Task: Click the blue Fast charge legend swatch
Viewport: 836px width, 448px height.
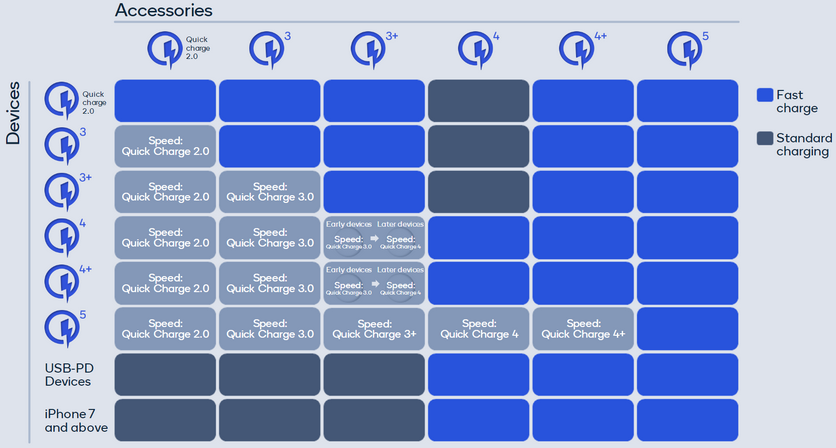Action: click(765, 95)
